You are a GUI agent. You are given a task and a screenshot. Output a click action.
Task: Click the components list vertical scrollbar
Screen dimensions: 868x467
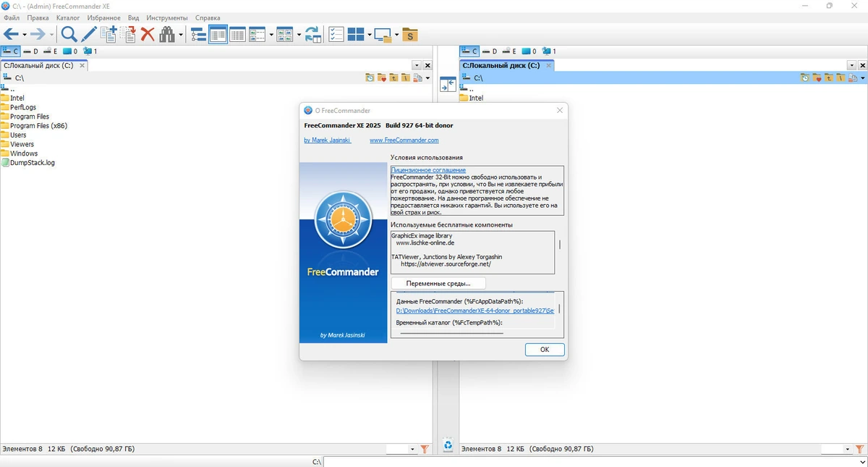click(559, 252)
